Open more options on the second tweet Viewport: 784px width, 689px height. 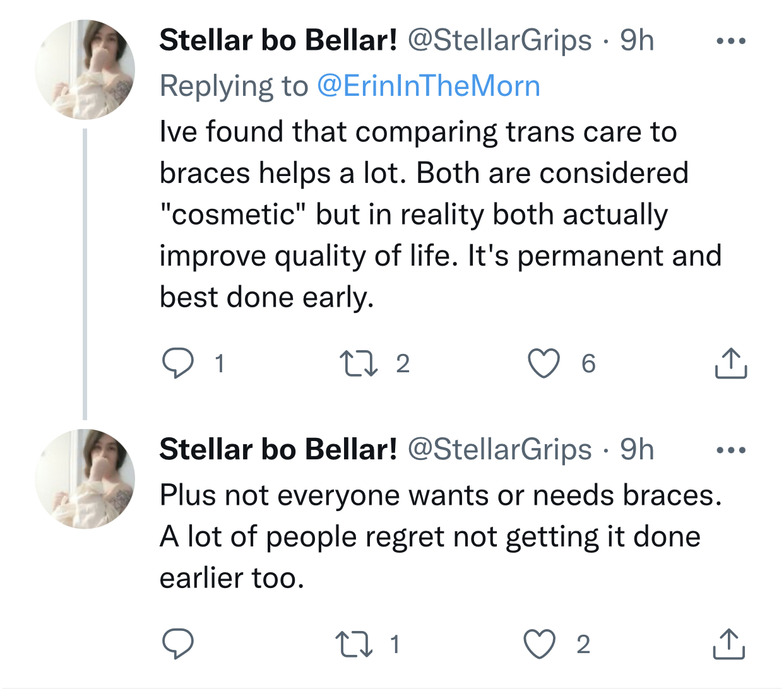[731, 450]
